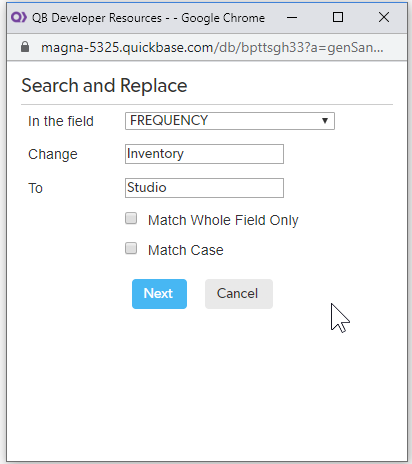Close the QB Developer Resources window
412x464 pixels.
pos(384,17)
